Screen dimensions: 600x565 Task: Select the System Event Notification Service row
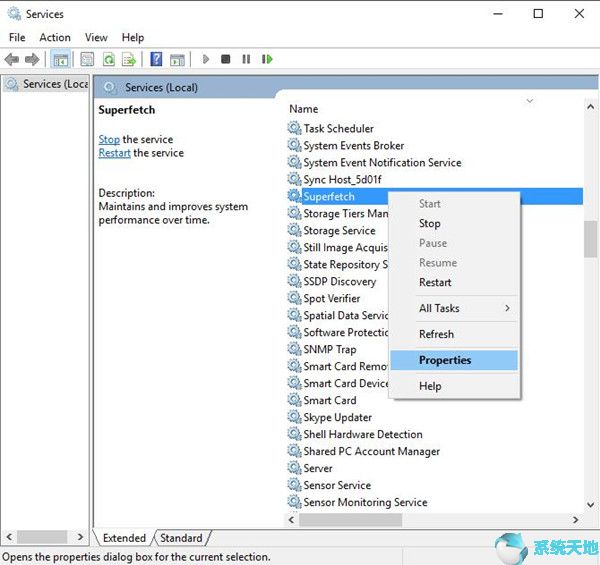point(382,163)
